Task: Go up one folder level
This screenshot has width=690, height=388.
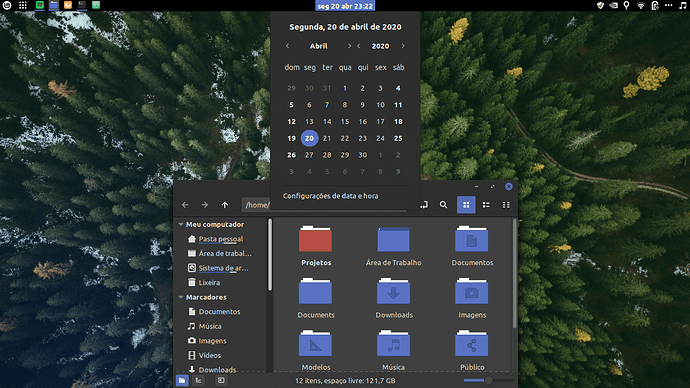Action: tap(225, 205)
